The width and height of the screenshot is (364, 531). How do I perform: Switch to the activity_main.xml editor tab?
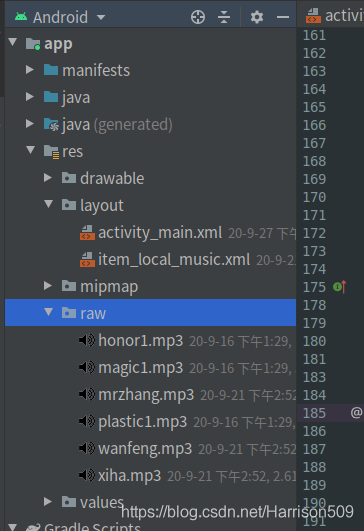(x=334, y=16)
